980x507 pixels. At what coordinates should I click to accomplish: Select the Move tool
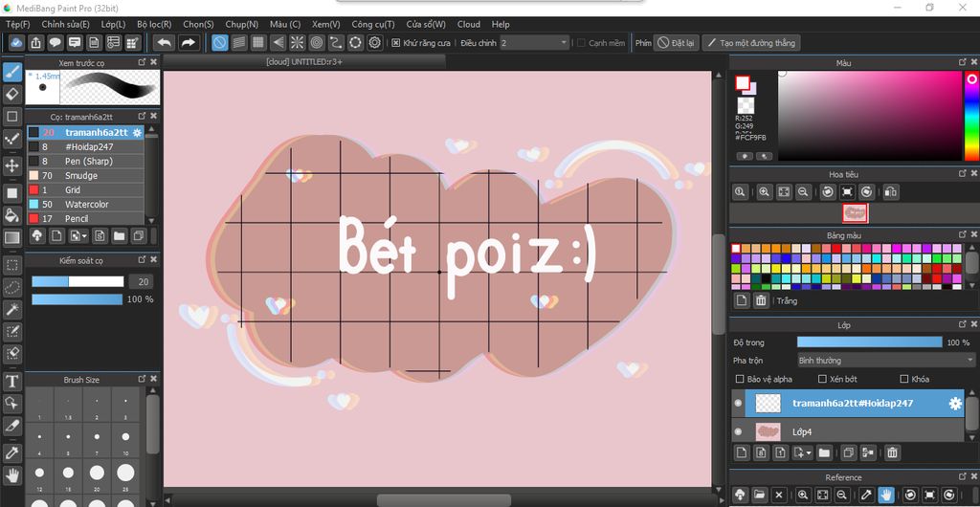[11, 165]
